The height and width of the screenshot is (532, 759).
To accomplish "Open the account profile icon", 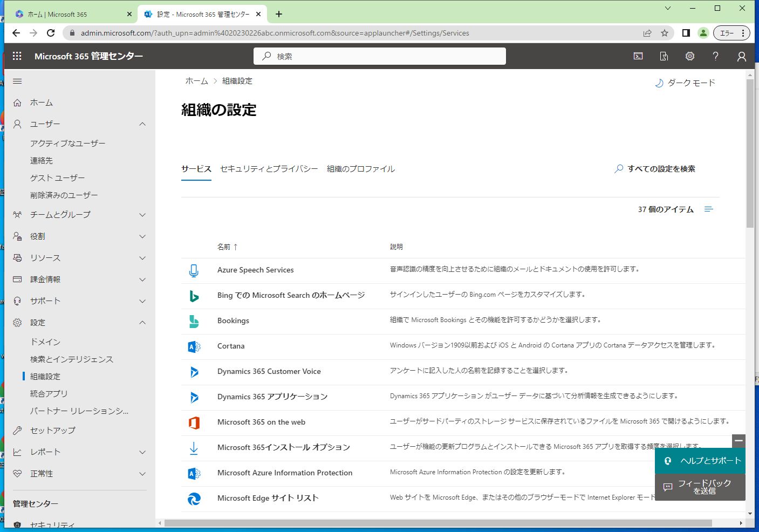I will click(x=742, y=56).
